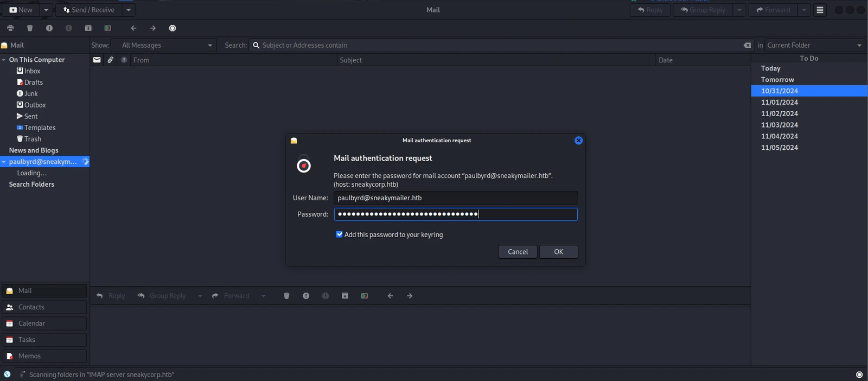Click the Group Reply button in the header bar

pos(703,10)
